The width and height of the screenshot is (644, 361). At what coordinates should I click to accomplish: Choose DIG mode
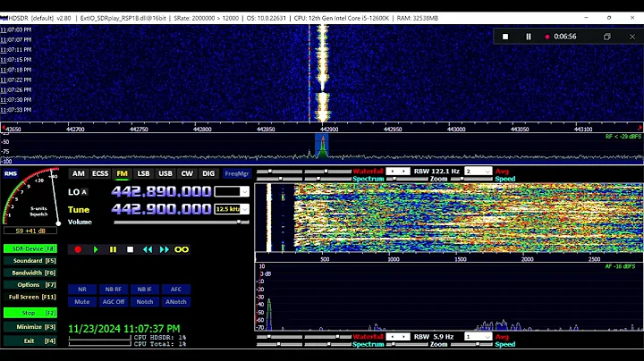click(208, 173)
